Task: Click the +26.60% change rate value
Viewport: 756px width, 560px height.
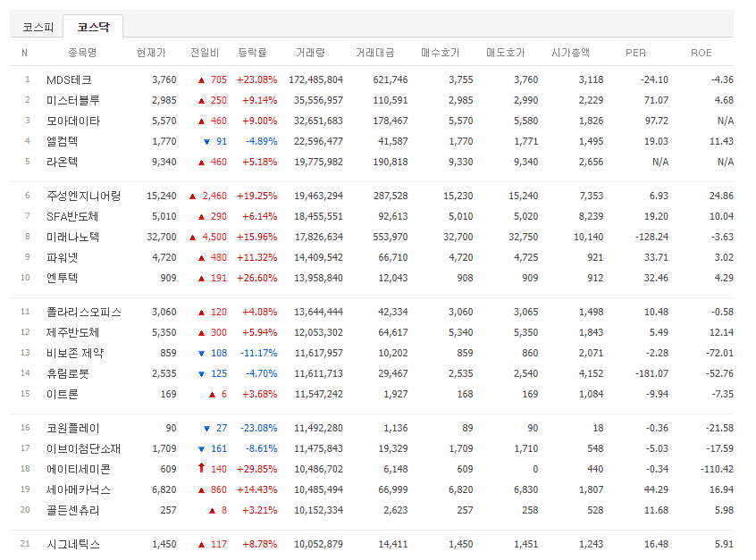Action: click(x=257, y=278)
